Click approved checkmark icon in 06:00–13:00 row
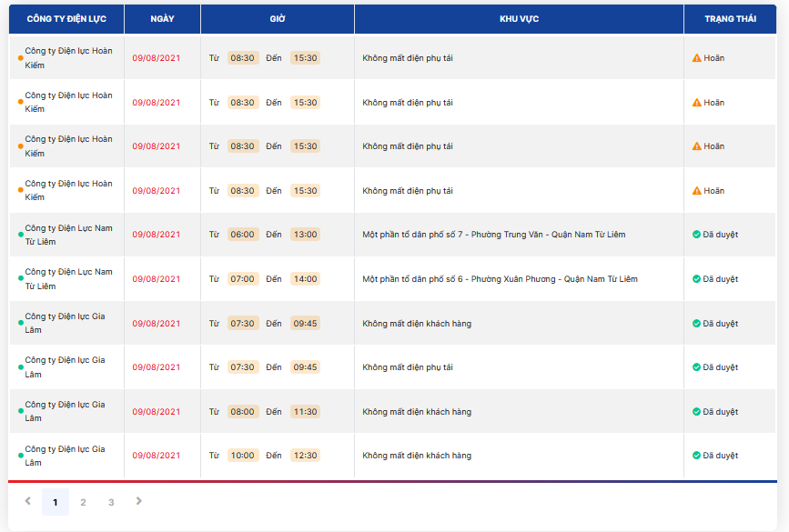The image size is (789, 532). (696, 235)
